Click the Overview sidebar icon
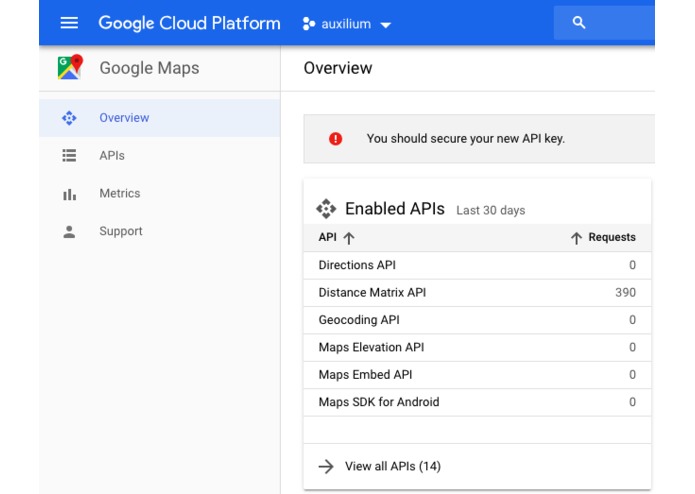Viewport: 695px width, 494px height. click(x=69, y=118)
